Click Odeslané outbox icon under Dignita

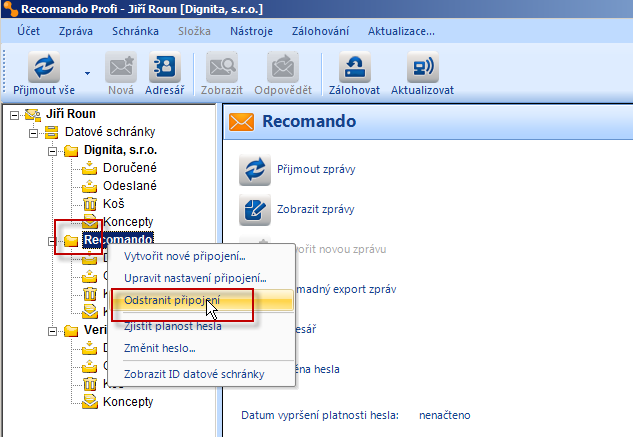click(90, 186)
